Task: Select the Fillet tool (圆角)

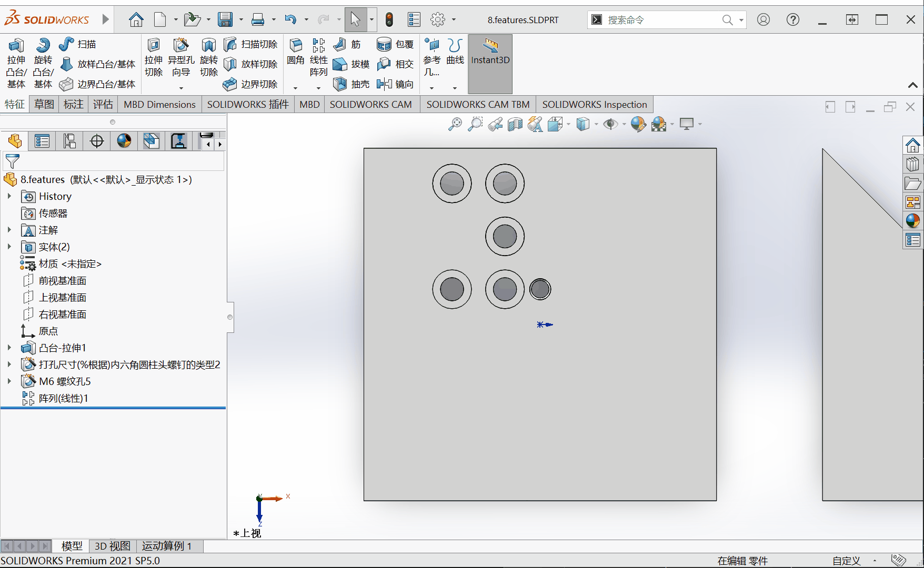Action: [296, 52]
